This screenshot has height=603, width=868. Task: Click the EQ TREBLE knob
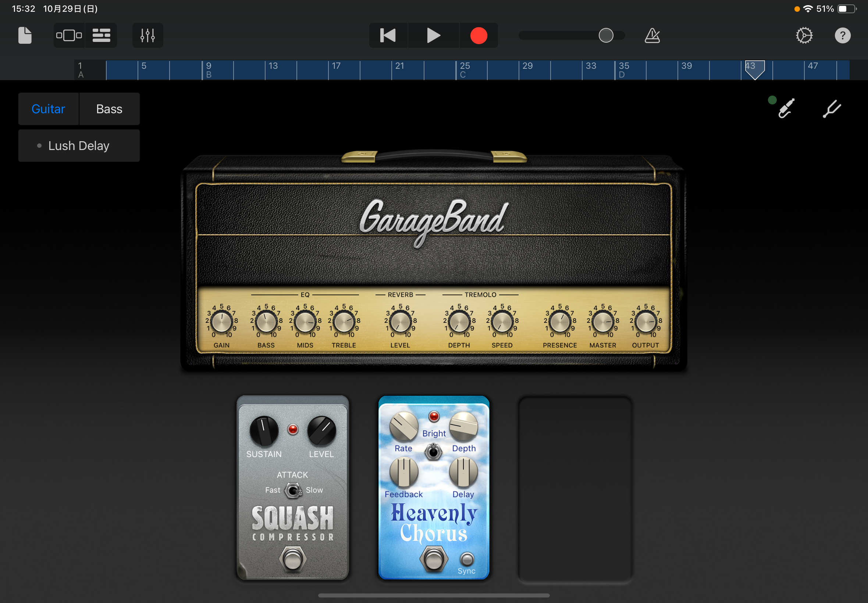(x=344, y=322)
